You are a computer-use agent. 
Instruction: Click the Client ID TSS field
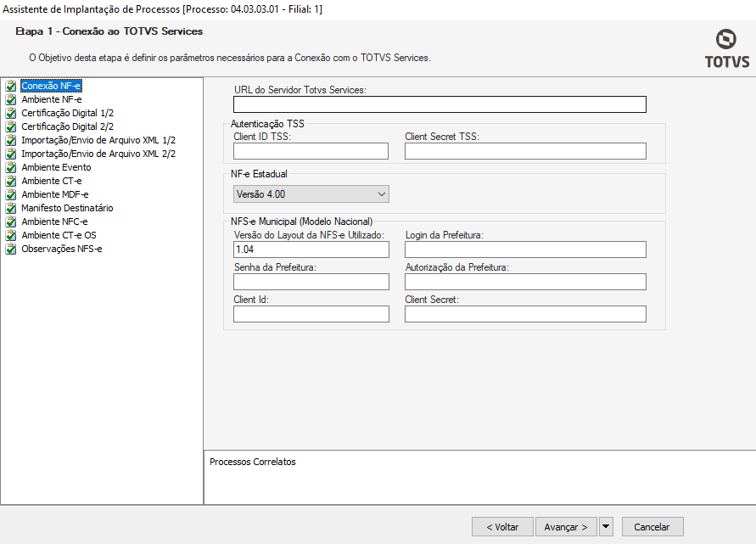tap(311, 151)
